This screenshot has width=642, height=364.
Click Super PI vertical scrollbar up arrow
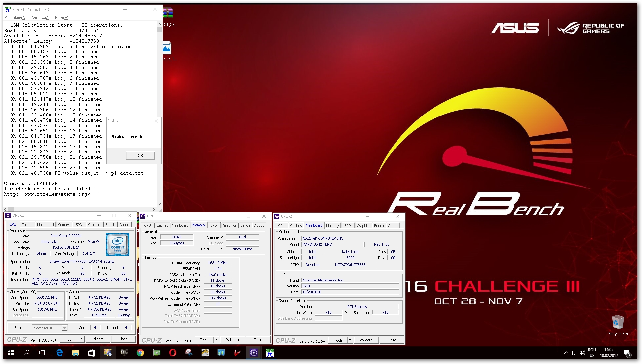pos(160,24)
